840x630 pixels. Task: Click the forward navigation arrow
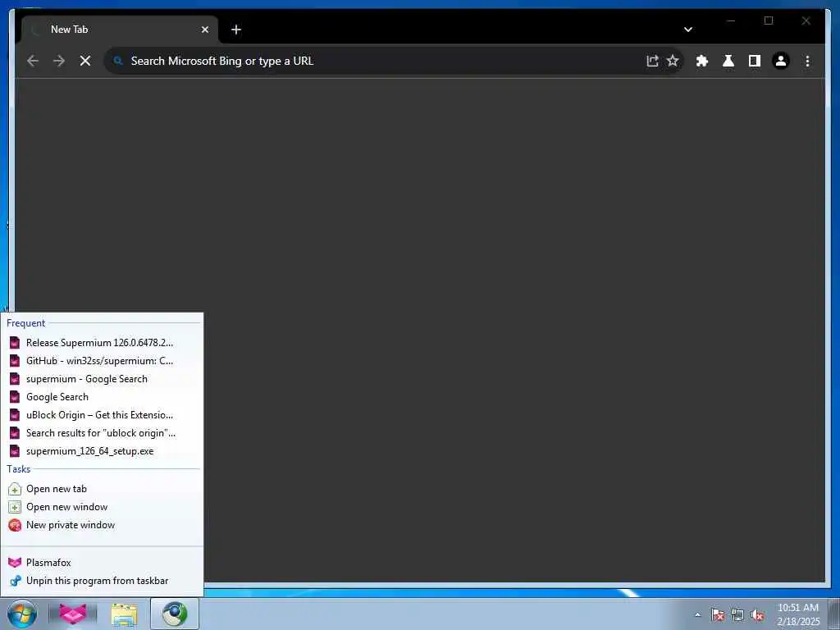click(59, 61)
